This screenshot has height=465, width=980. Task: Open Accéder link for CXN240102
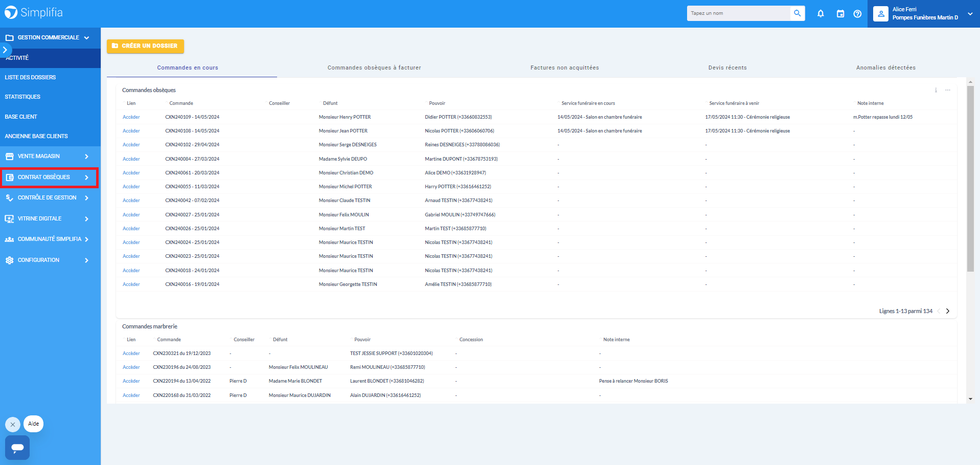pyautogui.click(x=131, y=145)
